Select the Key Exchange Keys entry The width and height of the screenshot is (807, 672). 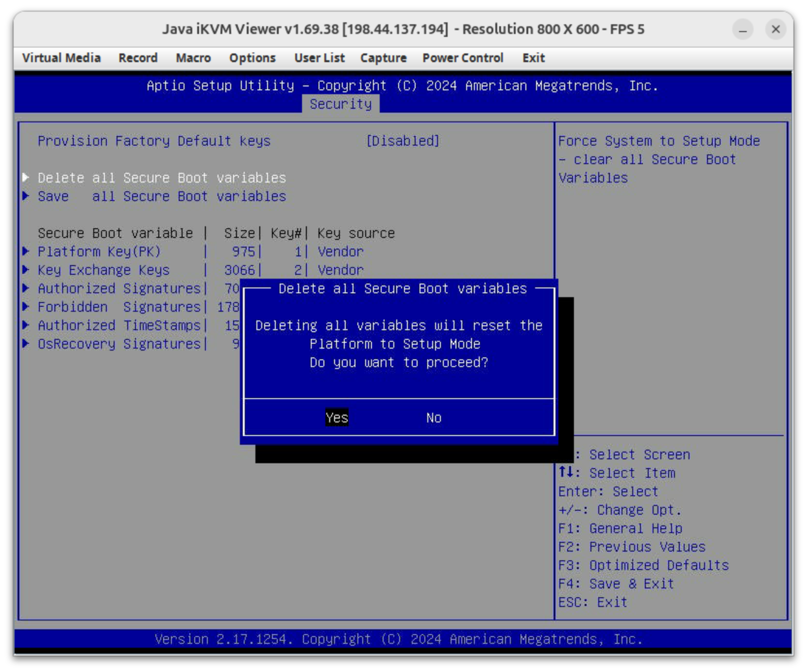103,270
